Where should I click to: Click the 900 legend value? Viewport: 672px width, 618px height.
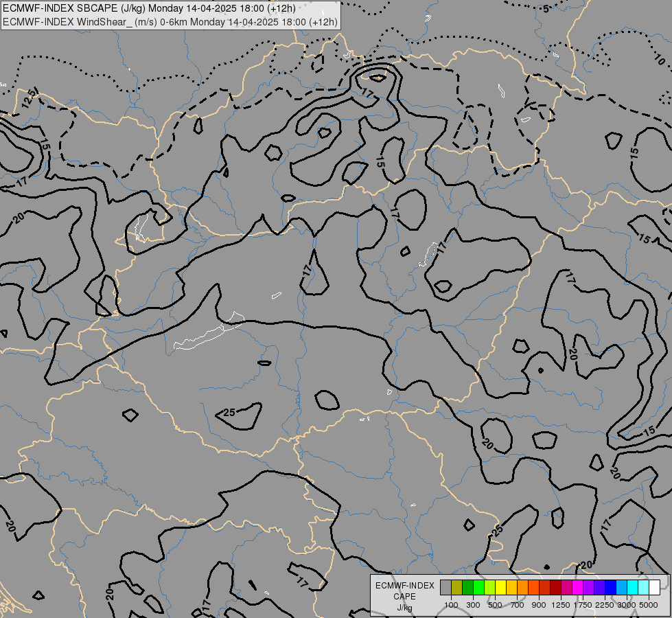539,605
